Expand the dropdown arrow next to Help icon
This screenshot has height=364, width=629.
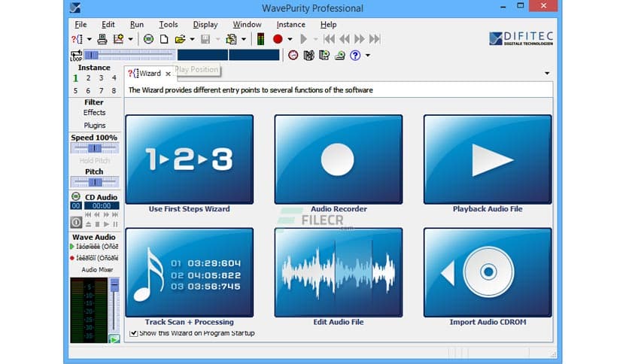(367, 56)
